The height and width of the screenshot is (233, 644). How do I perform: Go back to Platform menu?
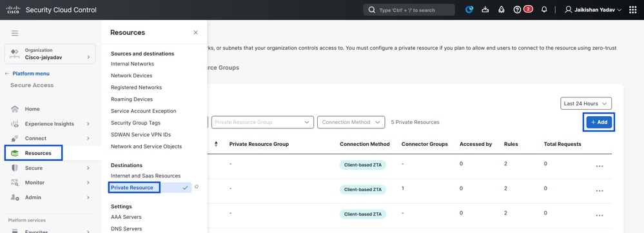tap(27, 74)
